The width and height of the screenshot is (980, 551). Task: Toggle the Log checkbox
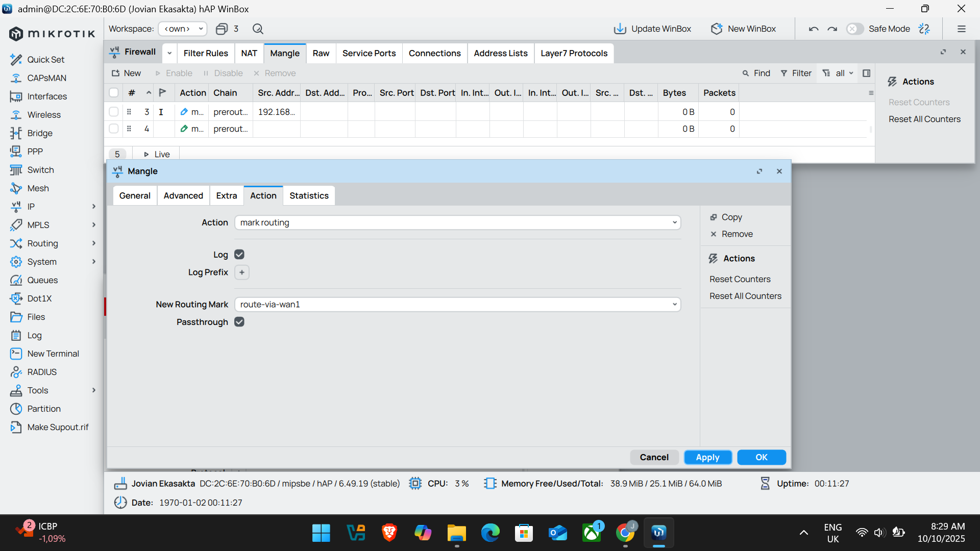click(x=239, y=255)
